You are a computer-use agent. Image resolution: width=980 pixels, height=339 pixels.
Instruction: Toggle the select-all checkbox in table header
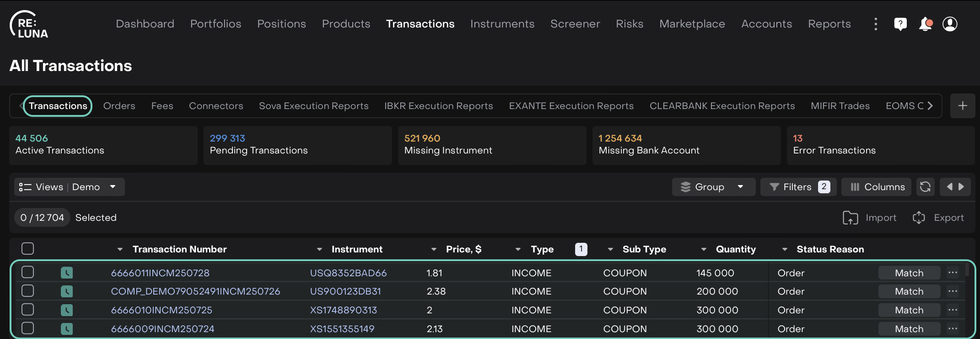(28, 249)
